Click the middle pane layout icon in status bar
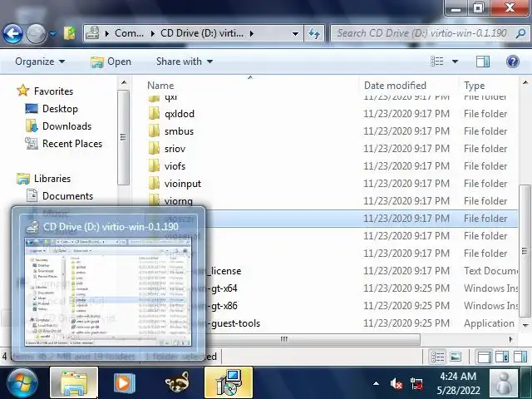The width and height of the screenshot is (532, 399). click(x=502, y=357)
